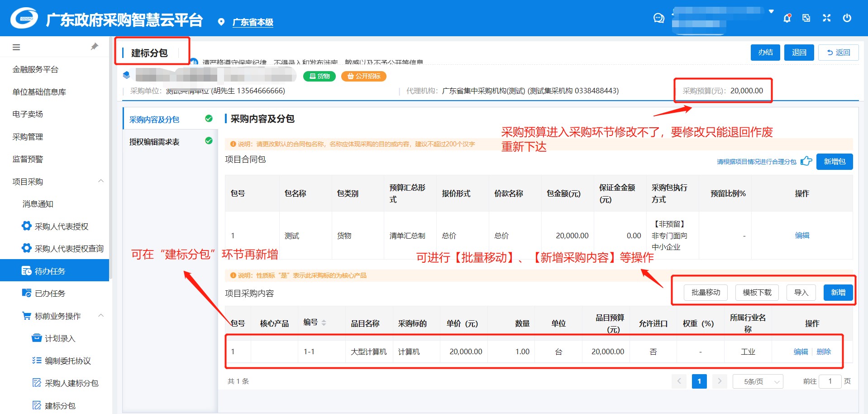Open the user account dropdown arrow
Viewport: 868px width, 414px height.
[x=771, y=11]
